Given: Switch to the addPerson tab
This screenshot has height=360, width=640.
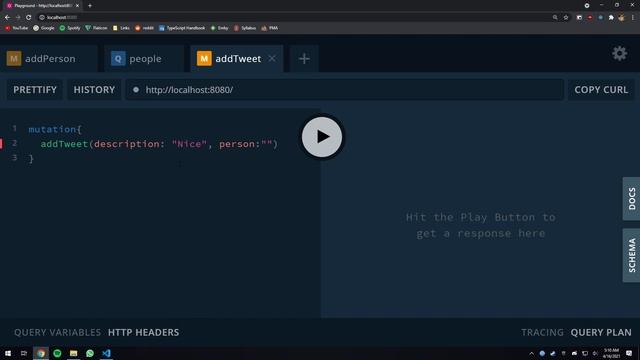Looking at the screenshot, I should [50, 59].
